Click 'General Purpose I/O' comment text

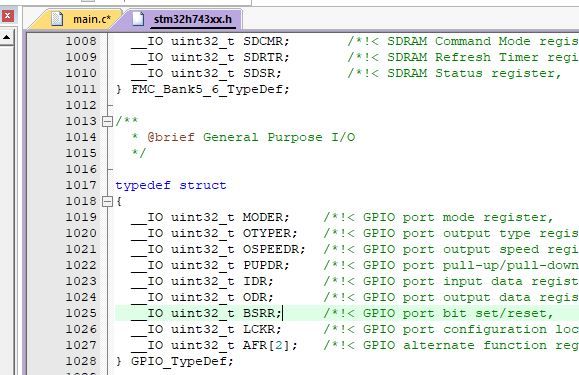279,137
